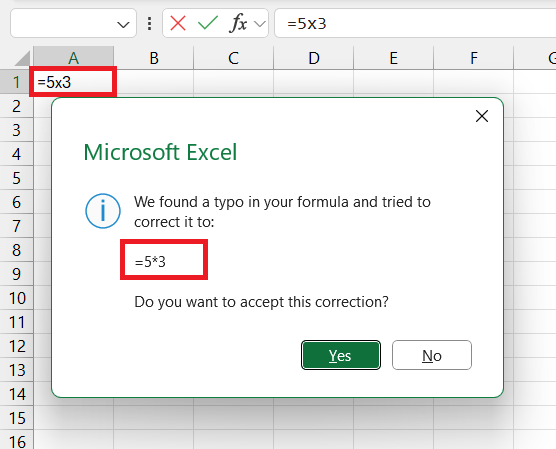
Task: Click the formula bar showing =5x3
Action: [x=415, y=23]
